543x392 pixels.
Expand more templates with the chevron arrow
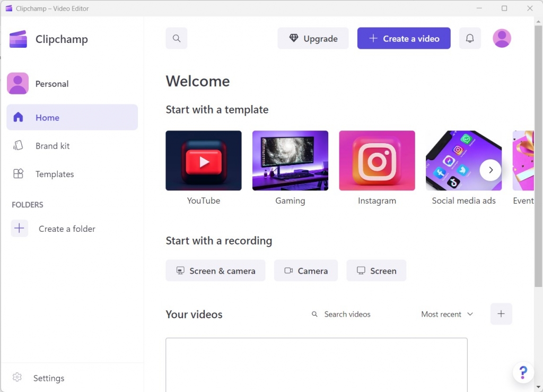491,170
